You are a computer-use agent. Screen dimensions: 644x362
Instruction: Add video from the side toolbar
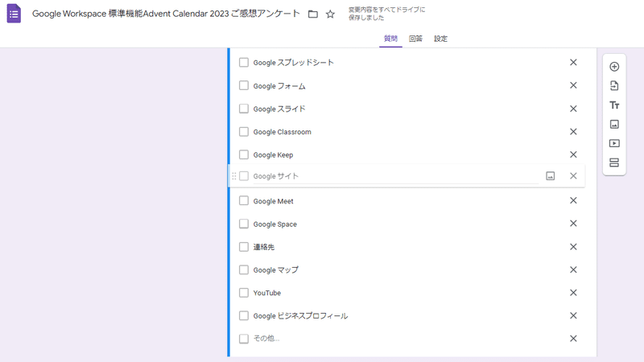[614, 143]
